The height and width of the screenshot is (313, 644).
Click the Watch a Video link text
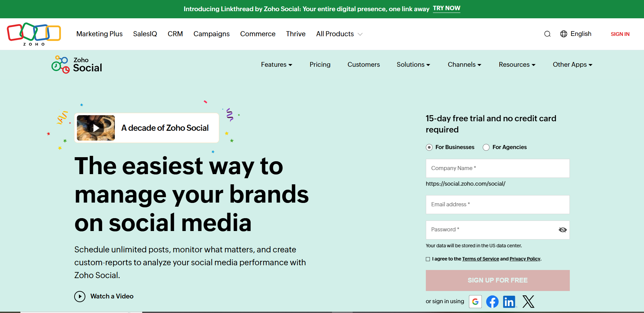tap(112, 296)
